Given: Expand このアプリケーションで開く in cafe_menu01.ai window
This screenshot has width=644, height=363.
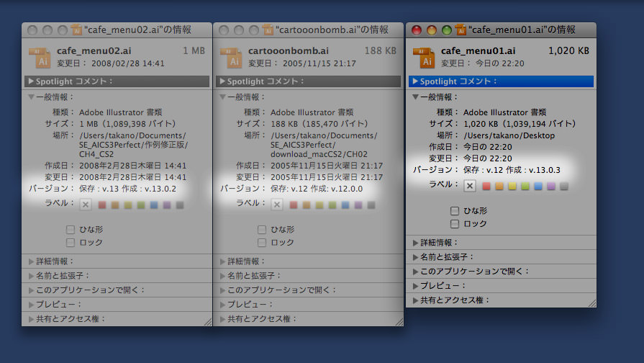Looking at the screenshot, I should click(x=415, y=272).
